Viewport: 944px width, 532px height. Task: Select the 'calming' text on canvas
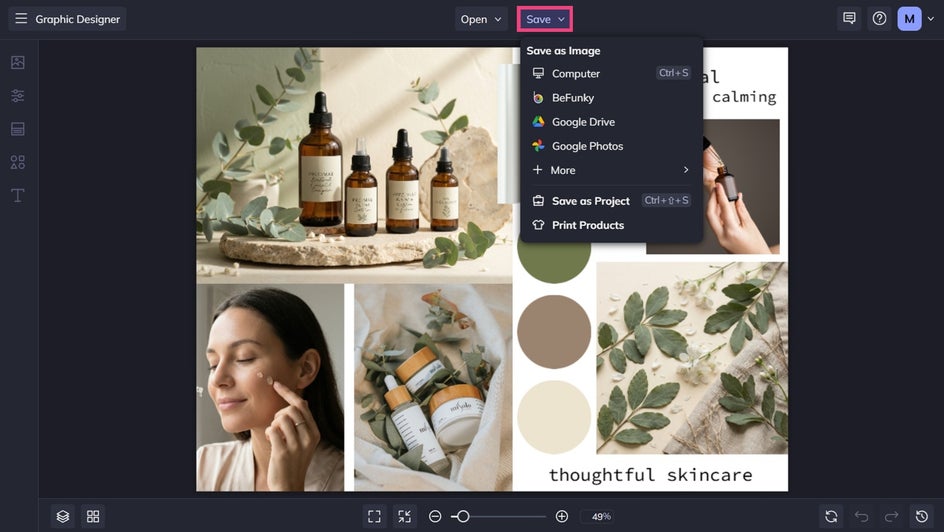pyautogui.click(x=744, y=97)
